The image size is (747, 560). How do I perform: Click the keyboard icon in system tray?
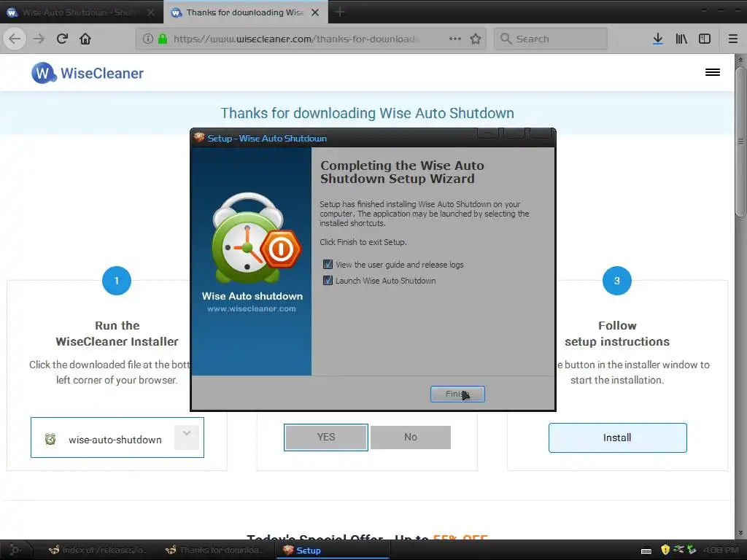[646, 551]
